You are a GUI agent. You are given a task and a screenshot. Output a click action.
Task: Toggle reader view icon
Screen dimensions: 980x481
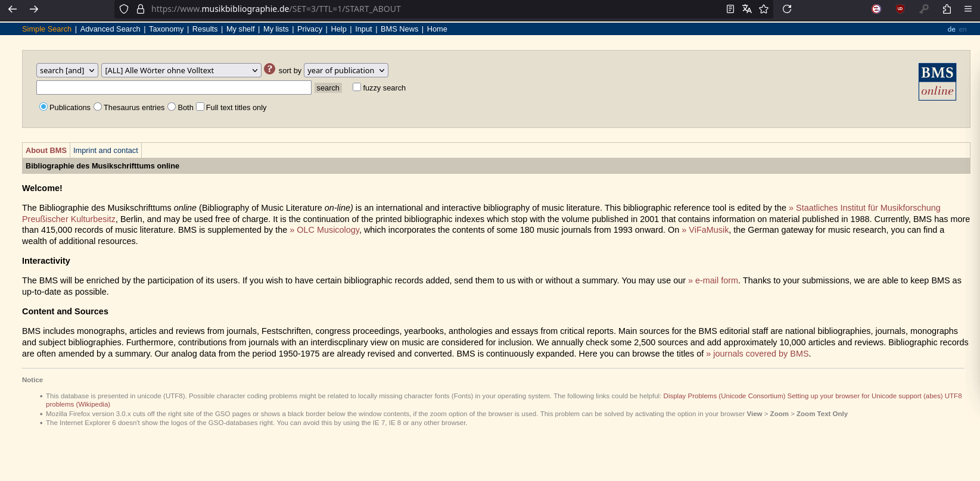(x=730, y=9)
